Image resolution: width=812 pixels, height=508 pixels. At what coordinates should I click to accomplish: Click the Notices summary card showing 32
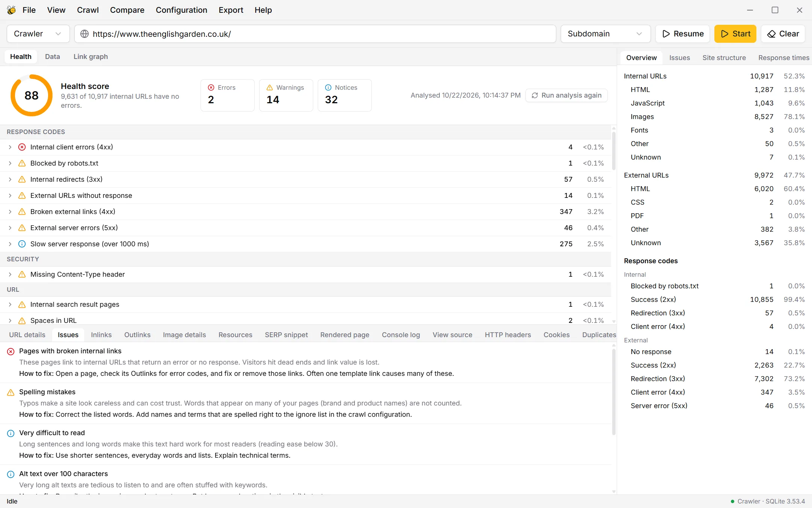coord(345,95)
